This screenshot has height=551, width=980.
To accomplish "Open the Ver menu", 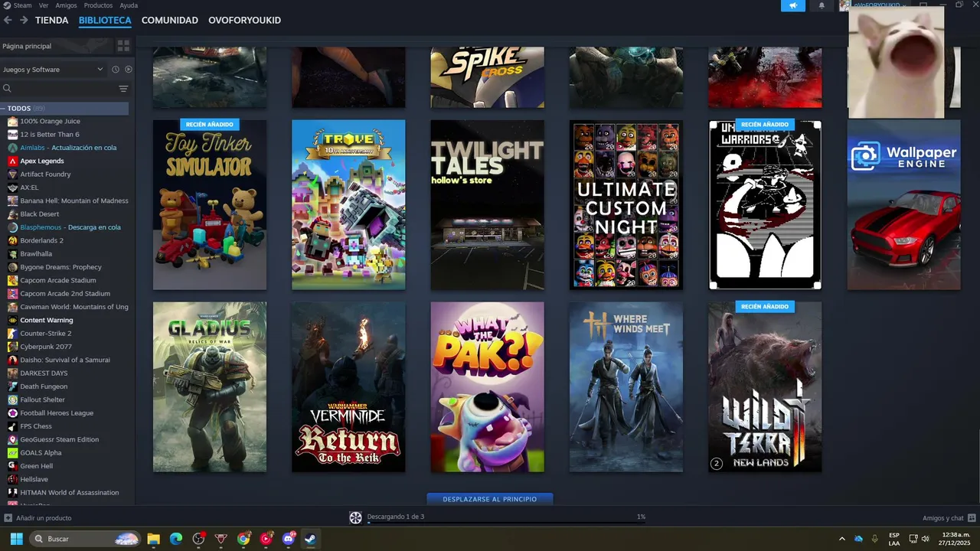I will pyautogui.click(x=44, y=5).
